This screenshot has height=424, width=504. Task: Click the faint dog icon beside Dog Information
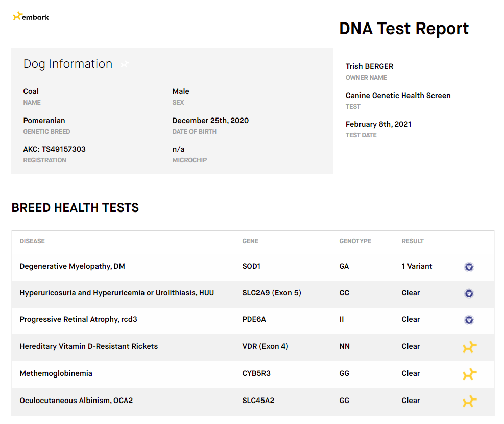pyautogui.click(x=125, y=64)
